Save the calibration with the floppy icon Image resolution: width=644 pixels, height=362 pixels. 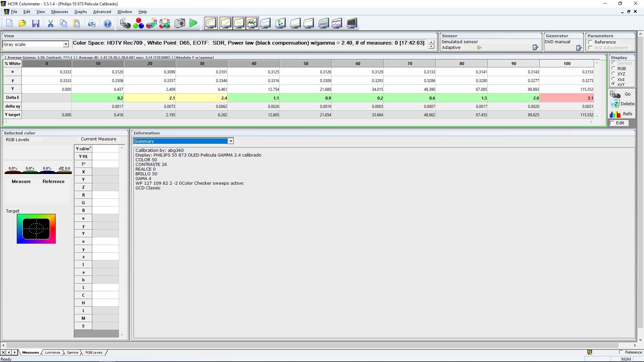(36, 23)
